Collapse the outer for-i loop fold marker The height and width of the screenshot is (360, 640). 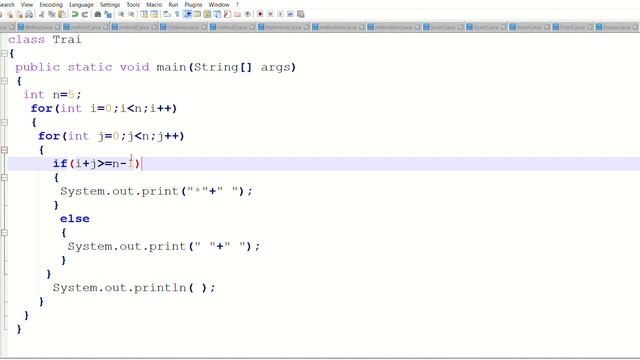tap(4, 122)
